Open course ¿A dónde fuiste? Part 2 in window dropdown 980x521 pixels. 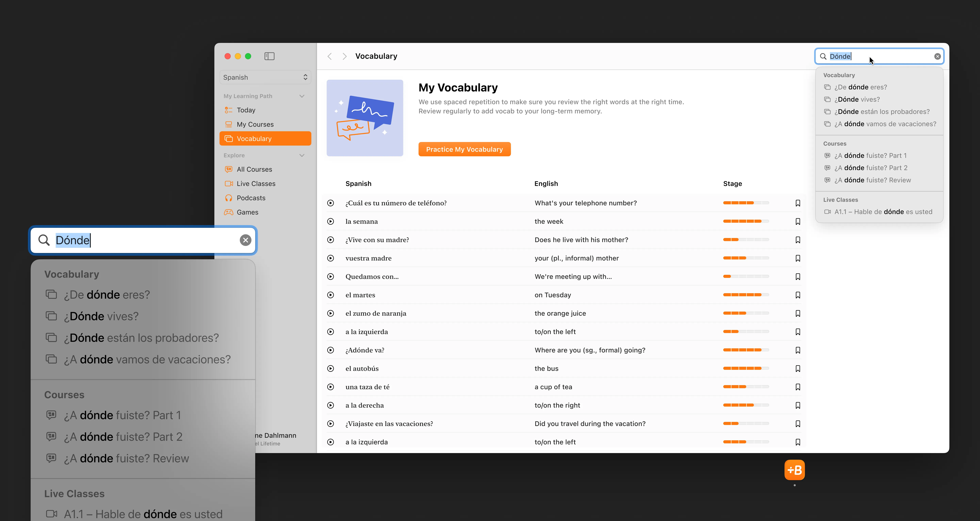tap(879, 168)
